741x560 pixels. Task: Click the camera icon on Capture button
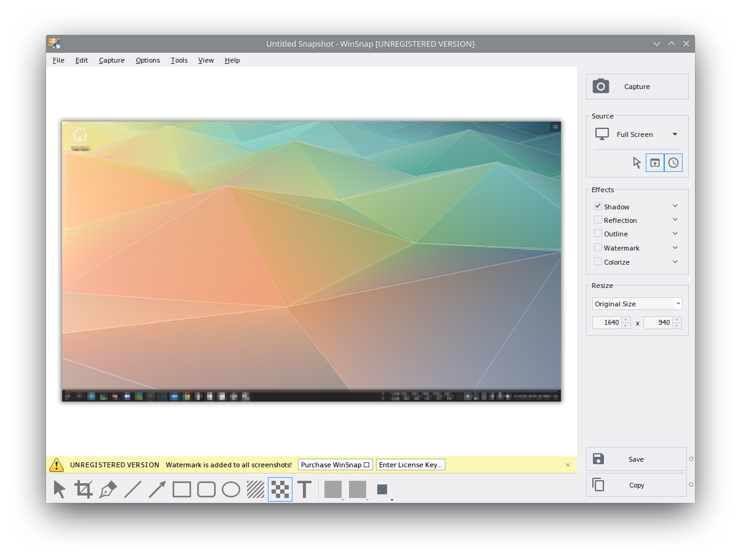pos(601,87)
